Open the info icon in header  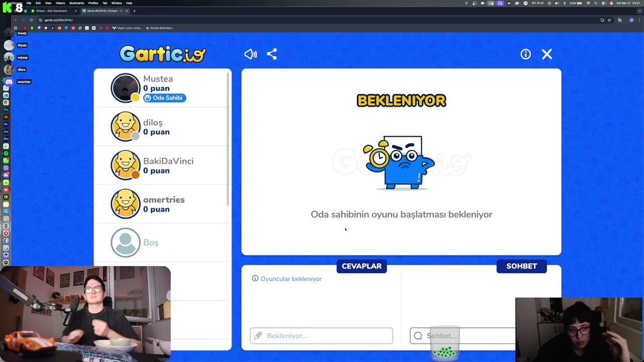[525, 54]
